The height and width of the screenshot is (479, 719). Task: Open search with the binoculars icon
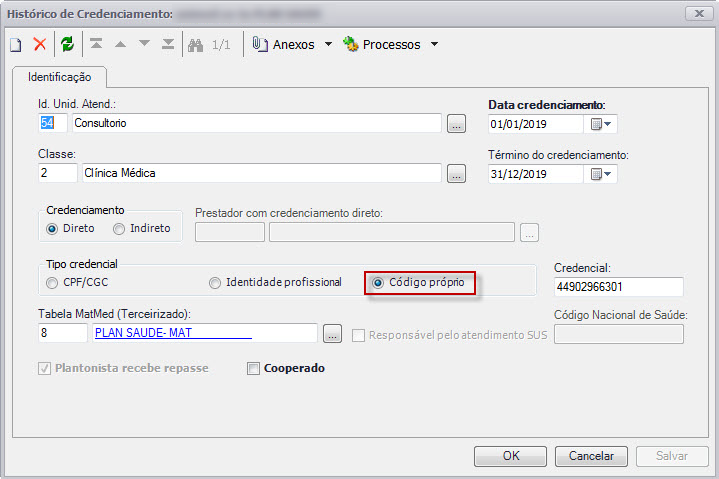[195, 45]
